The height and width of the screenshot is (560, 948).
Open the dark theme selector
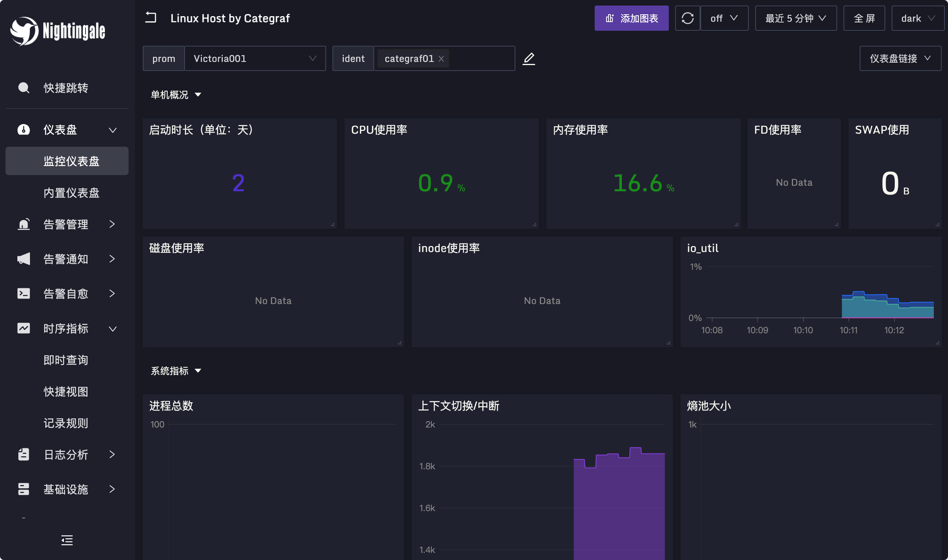point(917,18)
